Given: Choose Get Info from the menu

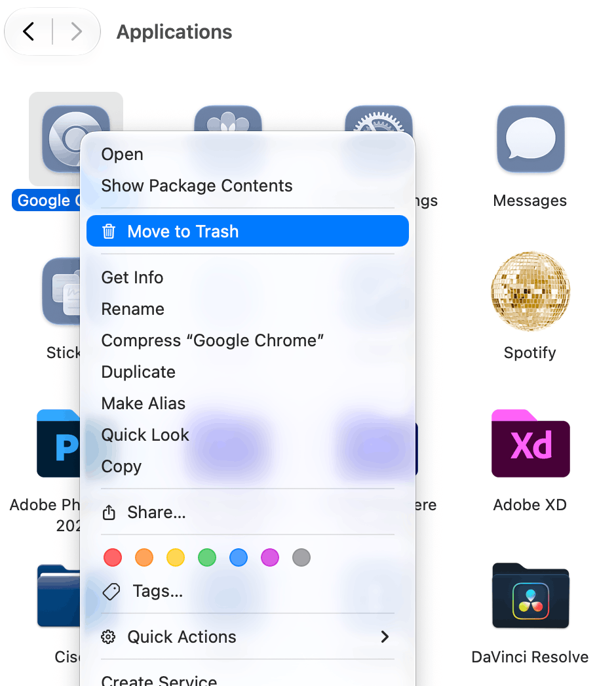Looking at the screenshot, I should (x=248, y=278).
